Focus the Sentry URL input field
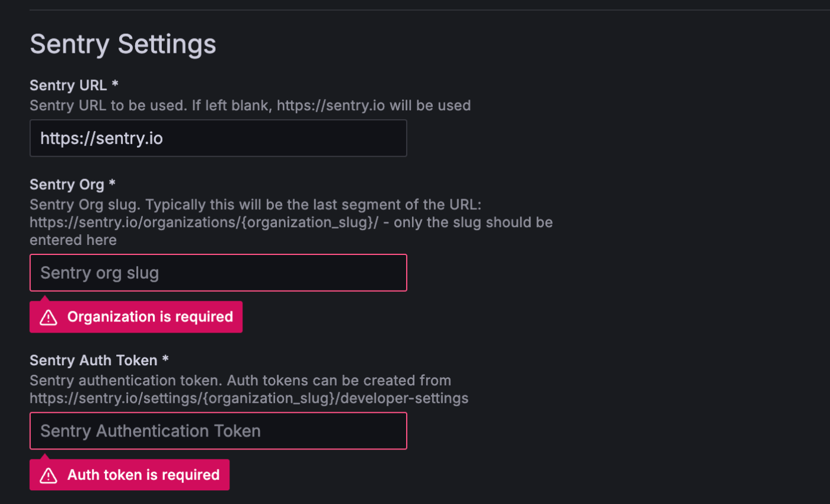 pyautogui.click(x=218, y=138)
